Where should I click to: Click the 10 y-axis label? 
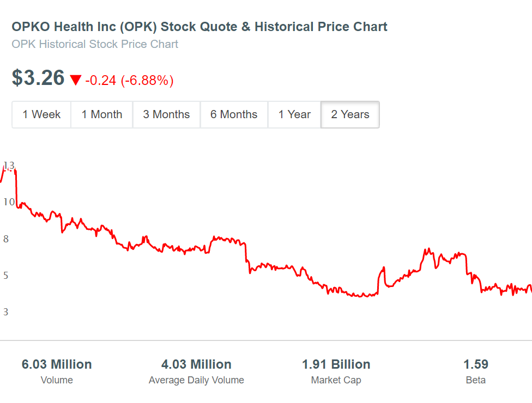pyautogui.click(x=9, y=202)
